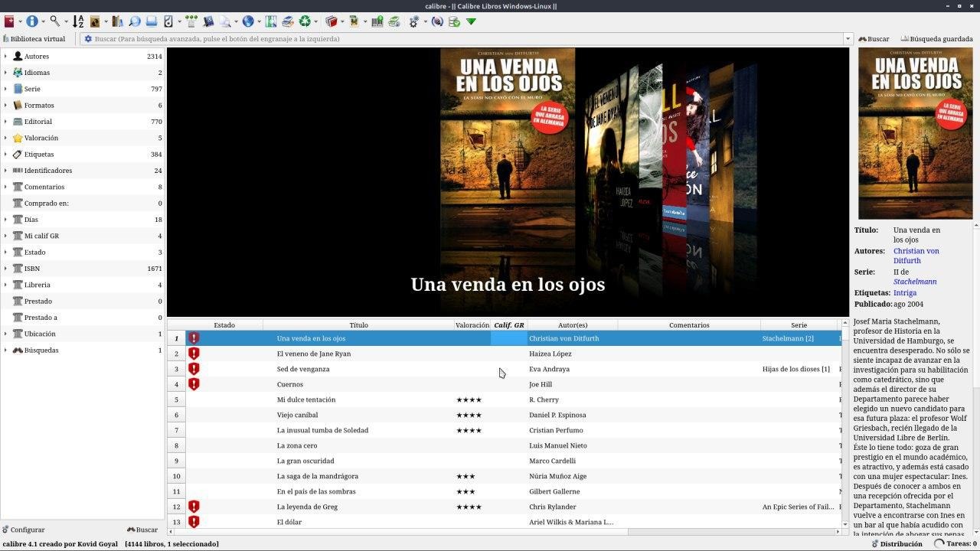Click Configurar below the tag browser
This screenshot has width=980, height=551.
[x=23, y=530]
